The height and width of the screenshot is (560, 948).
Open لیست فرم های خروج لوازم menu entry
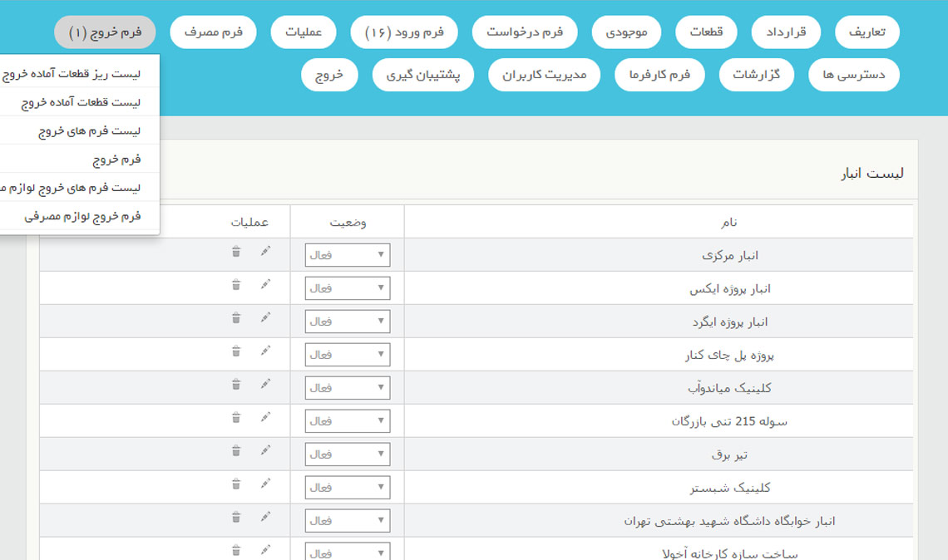pos(79,187)
